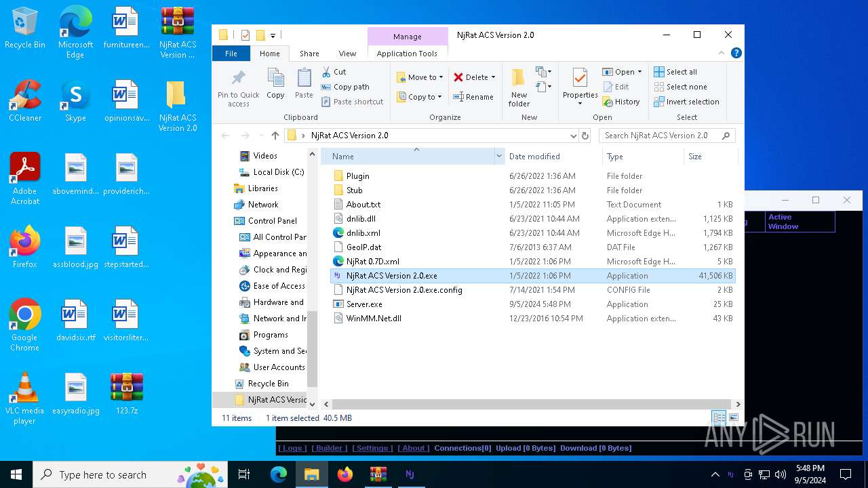Click Select none in the ribbon
868x488 pixels.
pos(680,87)
